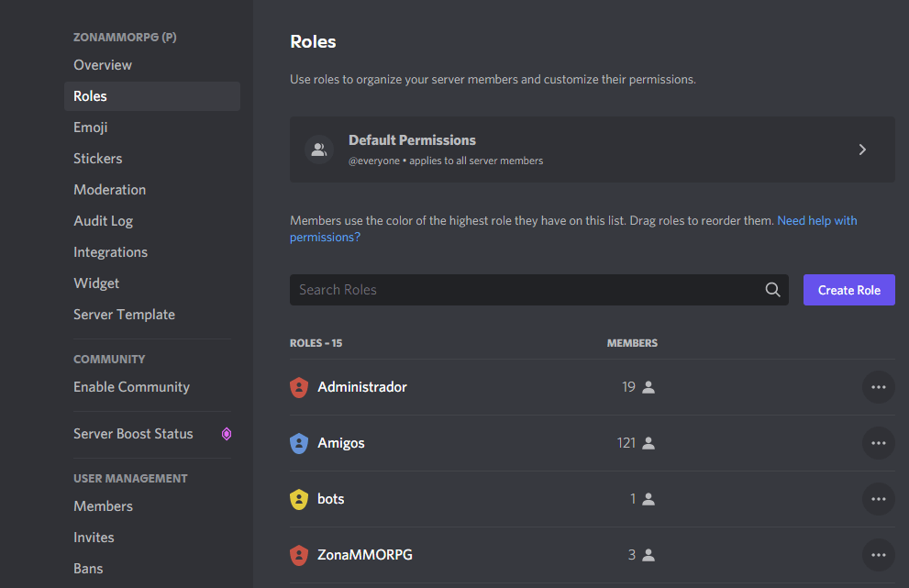The height and width of the screenshot is (588, 909).
Task: Open Enable Community settings
Action: 131,387
